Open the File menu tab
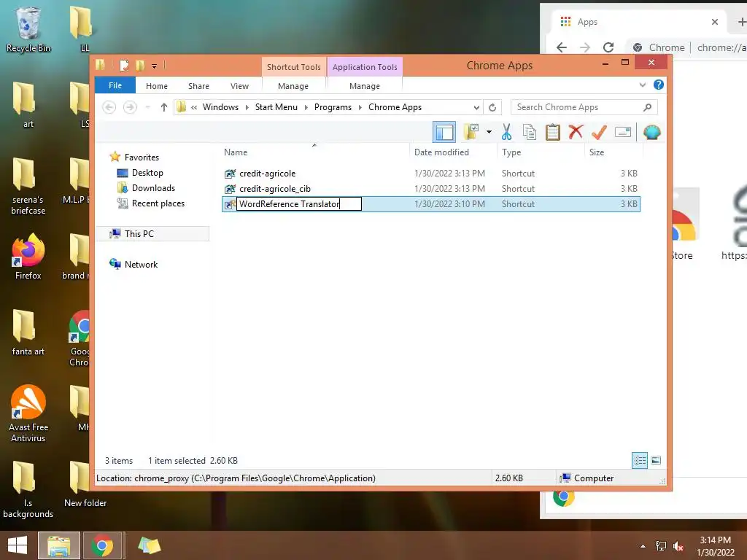Screen dimensions: 747x560 click(115, 85)
